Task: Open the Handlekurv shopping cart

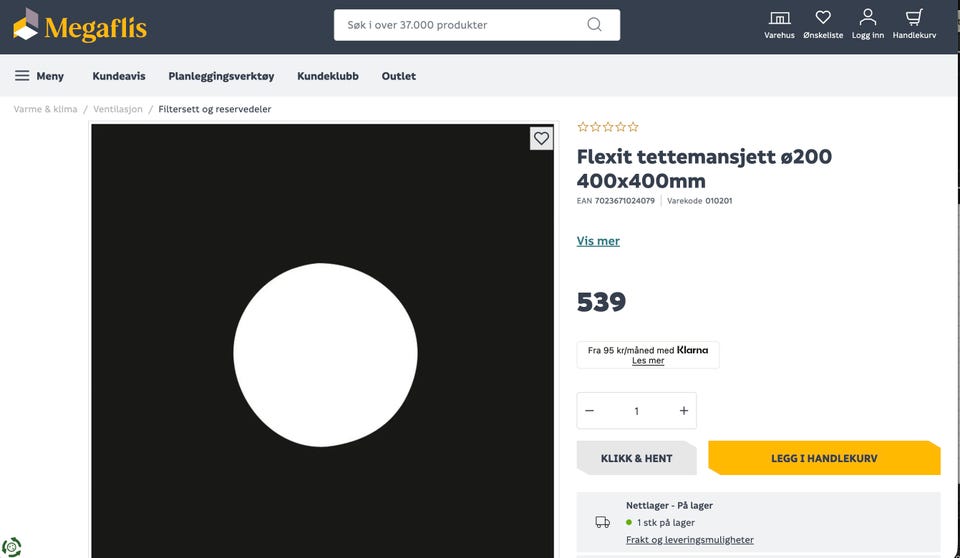Action: click(914, 25)
